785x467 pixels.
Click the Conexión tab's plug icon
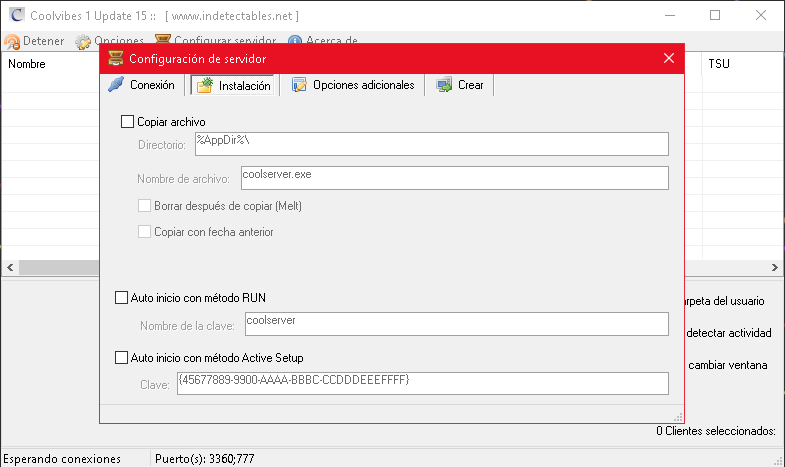pos(117,85)
